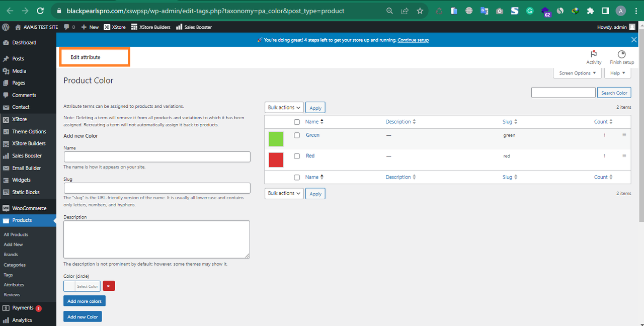
Task: Sort by Count in the table footer
Action: point(604,177)
